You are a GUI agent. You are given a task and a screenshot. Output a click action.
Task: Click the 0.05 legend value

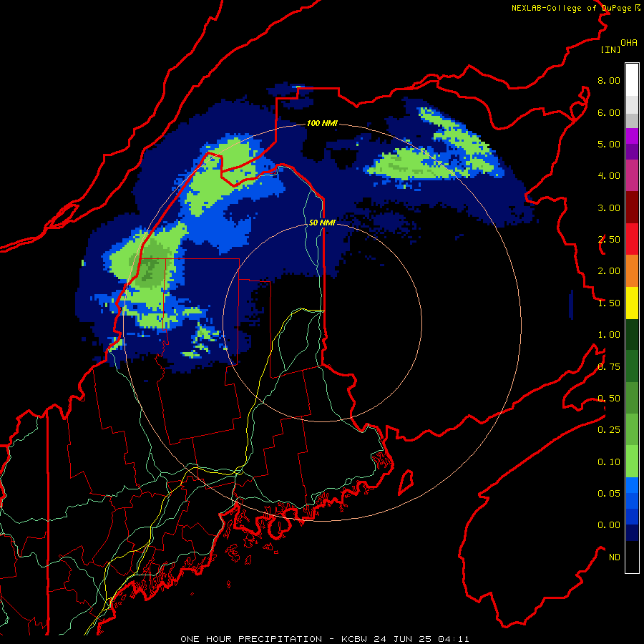609,494
